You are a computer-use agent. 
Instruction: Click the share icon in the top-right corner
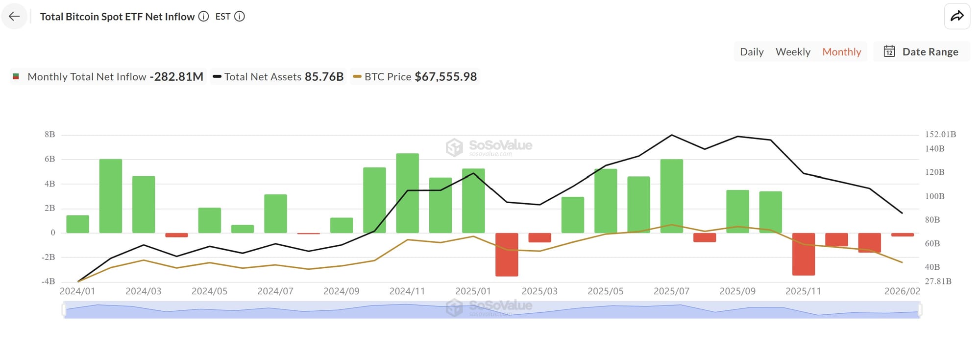click(x=957, y=16)
